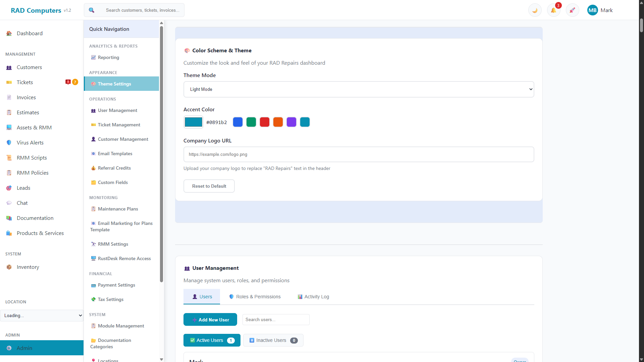Viewport: 644px width, 362px height.
Task: Go to the Tickets page
Action: 25,82
